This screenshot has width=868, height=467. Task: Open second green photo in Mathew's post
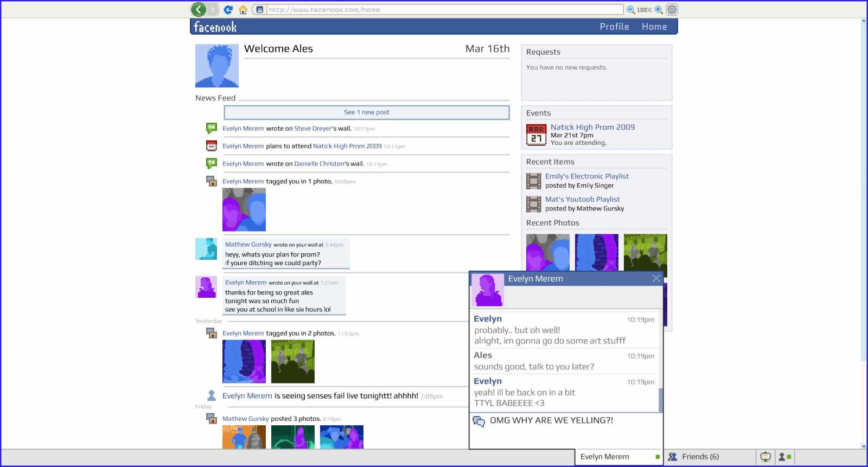(293, 437)
